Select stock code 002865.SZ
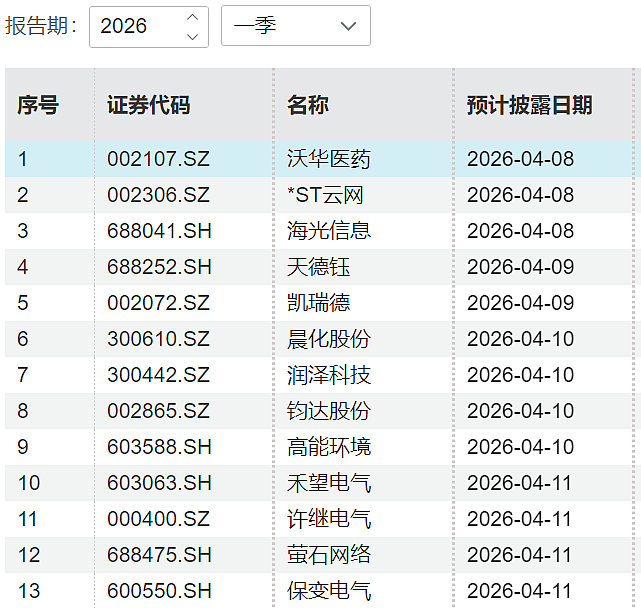The height and width of the screenshot is (608, 641). 159,411
